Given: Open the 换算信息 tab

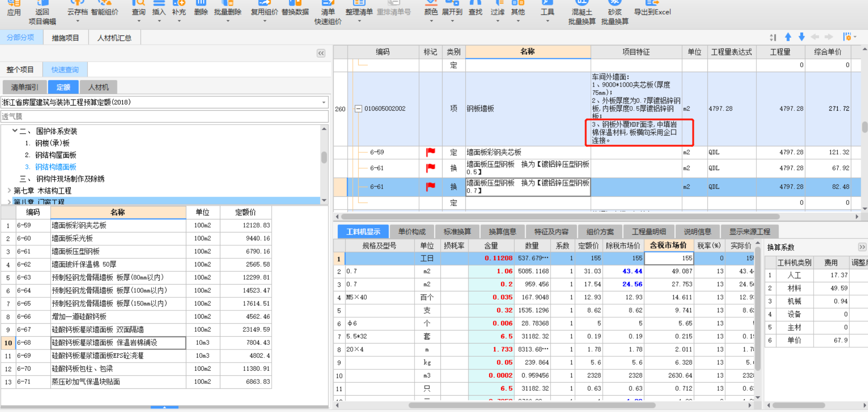Looking at the screenshot, I should (502, 232).
